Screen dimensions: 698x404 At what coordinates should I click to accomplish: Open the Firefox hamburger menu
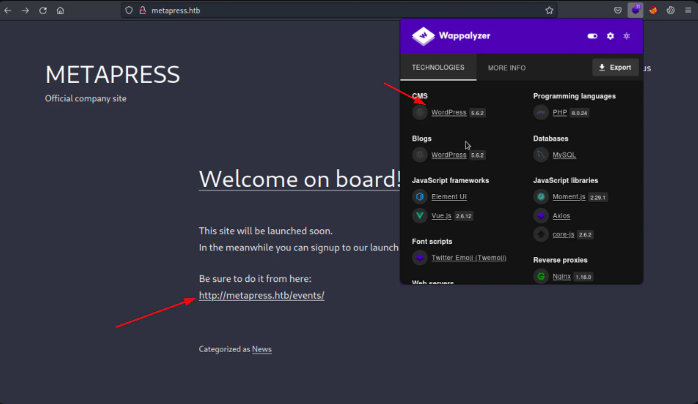coord(686,10)
